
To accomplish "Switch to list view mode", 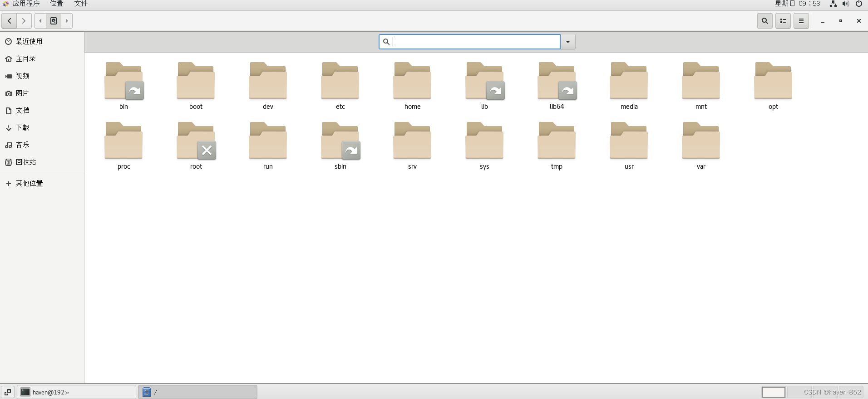I will click(783, 21).
